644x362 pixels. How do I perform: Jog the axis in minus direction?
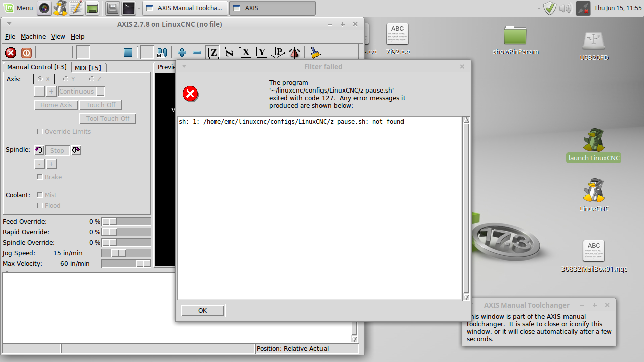[39, 91]
